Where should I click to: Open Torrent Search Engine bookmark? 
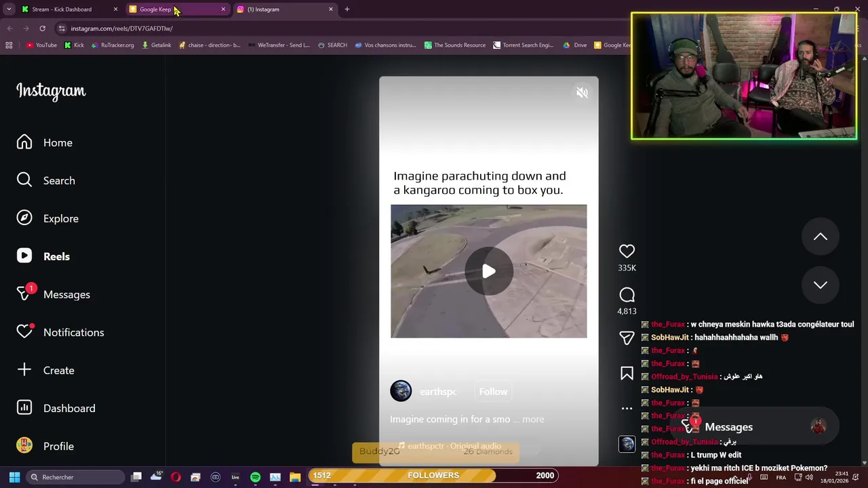pyautogui.click(x=523, y=45)
